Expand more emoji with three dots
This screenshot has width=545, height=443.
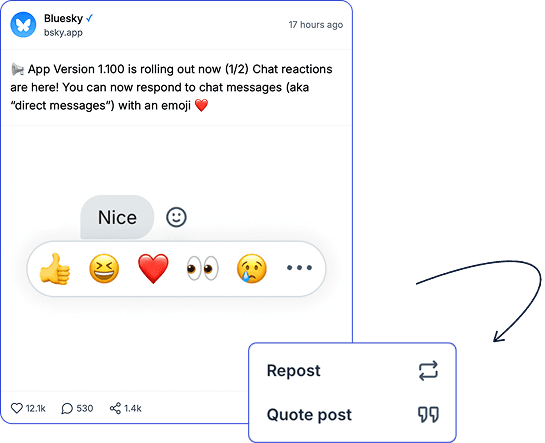(x=299, y=268)
